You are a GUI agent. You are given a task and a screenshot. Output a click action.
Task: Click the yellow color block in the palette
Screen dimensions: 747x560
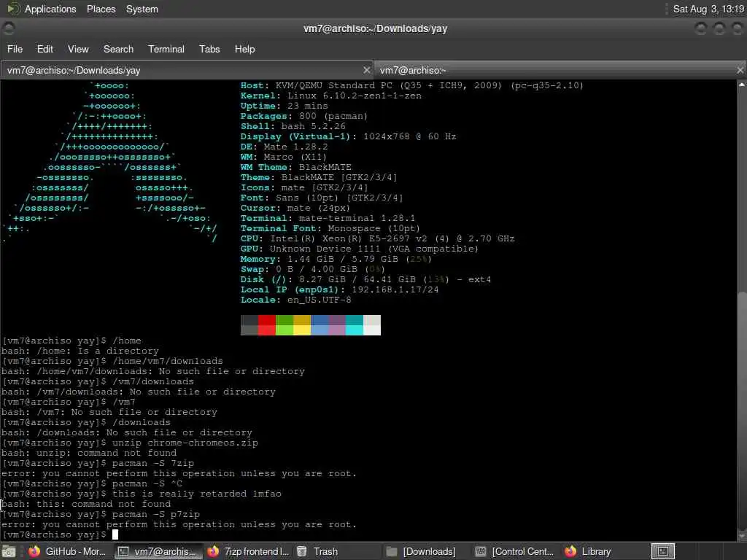[302, 325]
